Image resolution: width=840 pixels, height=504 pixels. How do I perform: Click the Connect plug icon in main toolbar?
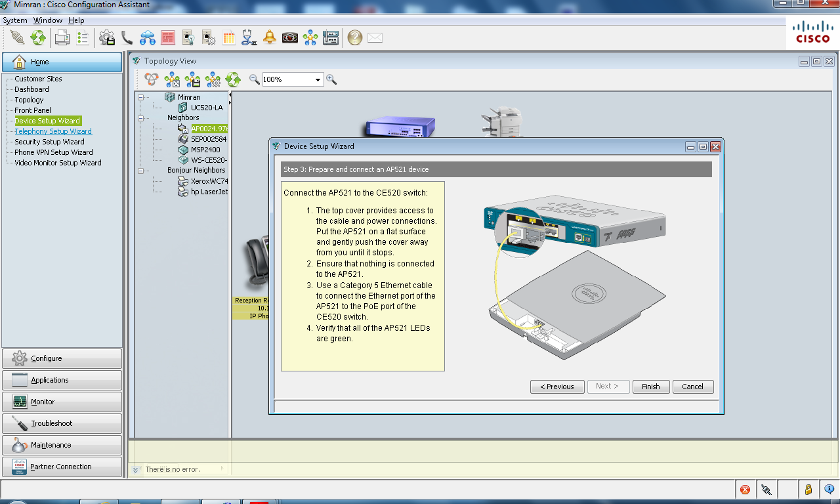pyautogui.click(x=17, y=37)
